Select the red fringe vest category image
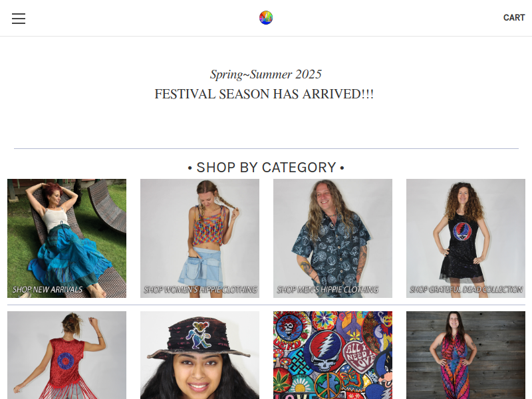This screenshot has width=532, height=399. tap(67, 355)
